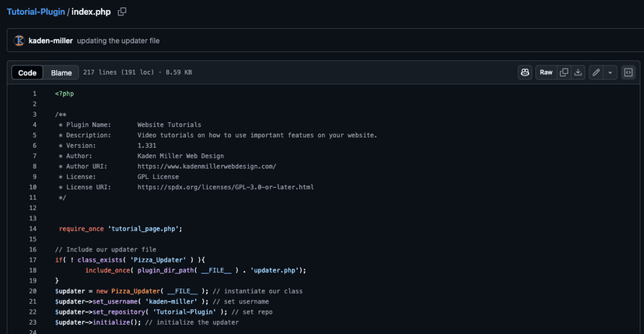The image size is (644, 334).
Task: Click comment '// Include our updater file'
Action: [x=106, y=250]
